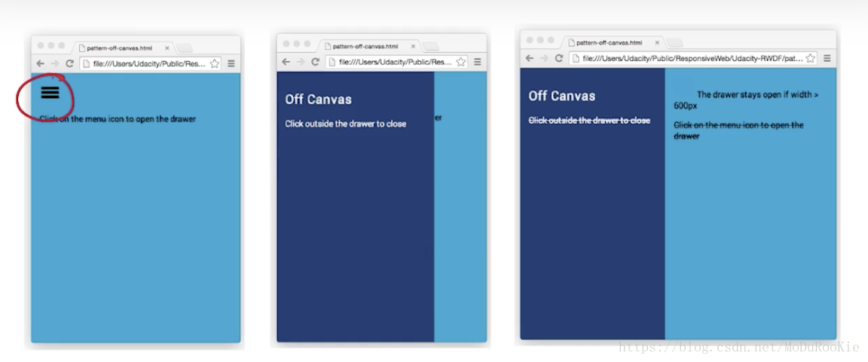Close the tab in middle browser window

413,46
